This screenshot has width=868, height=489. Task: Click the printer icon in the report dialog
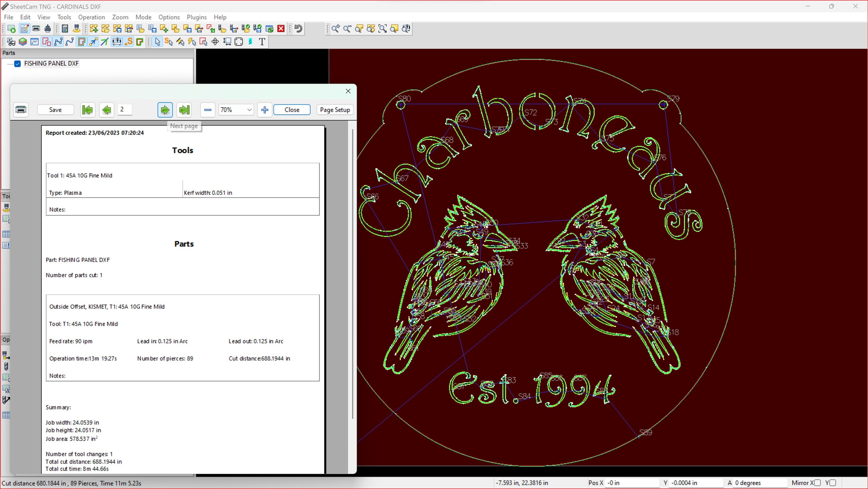(x=21, y=110)
